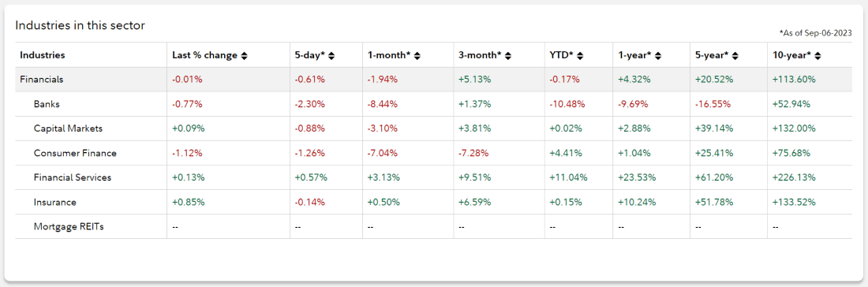Sort table by 1-month arrows icon
This screenshot has height=287, width=868.
click(417, 56)
